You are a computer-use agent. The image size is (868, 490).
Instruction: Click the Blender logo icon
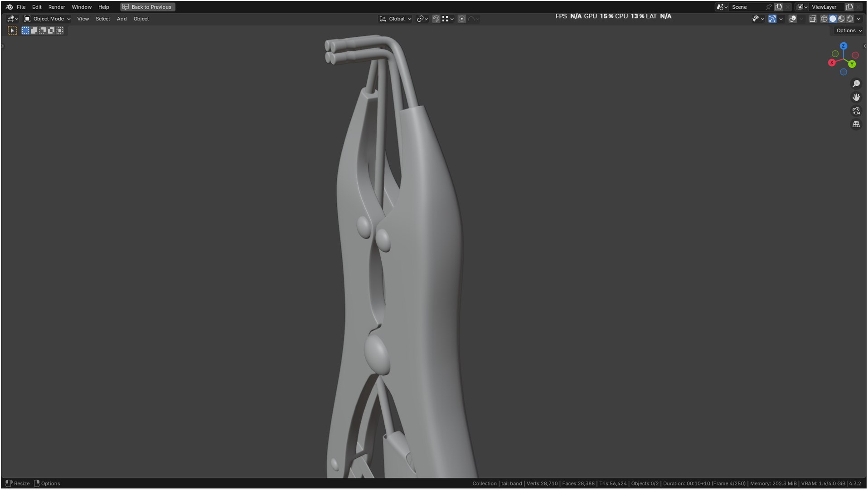(10, 7)
